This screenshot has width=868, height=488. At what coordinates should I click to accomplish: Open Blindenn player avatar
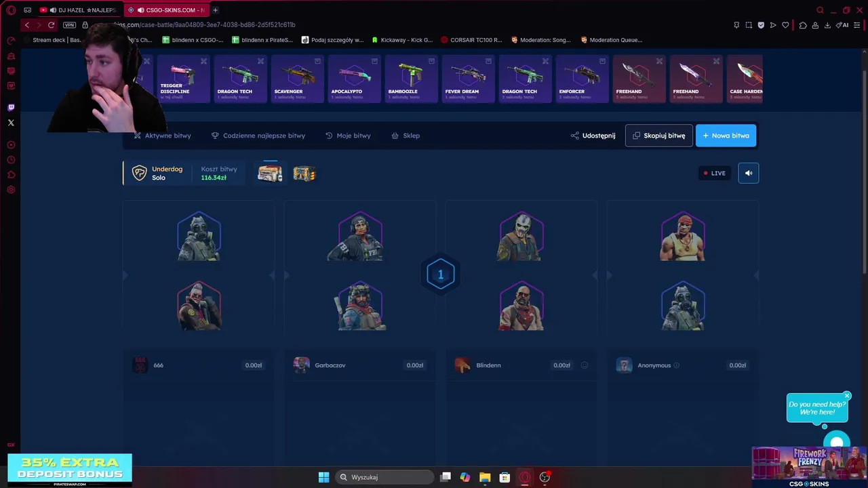pyautogui.click(x=462, y=365)
